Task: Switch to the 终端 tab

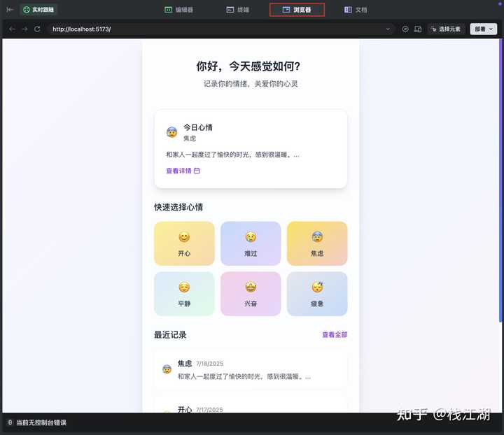Action: click(x=239, y=10)
